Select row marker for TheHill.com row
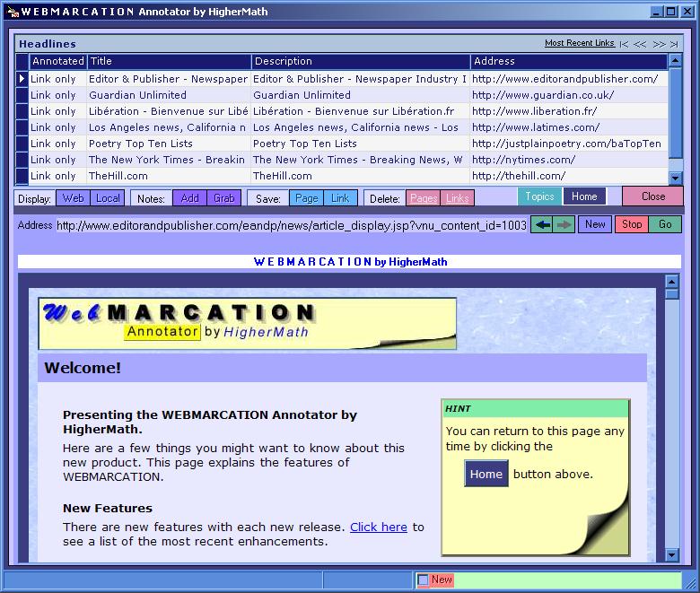Viewport: 700px width, 593px height. click(x=22, y=176)
